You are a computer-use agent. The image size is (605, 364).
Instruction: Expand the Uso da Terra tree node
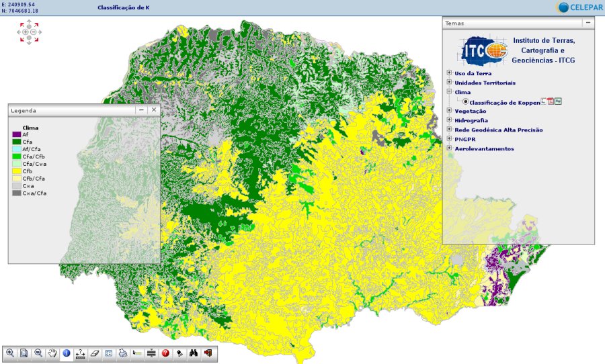(x=449, y=73)
